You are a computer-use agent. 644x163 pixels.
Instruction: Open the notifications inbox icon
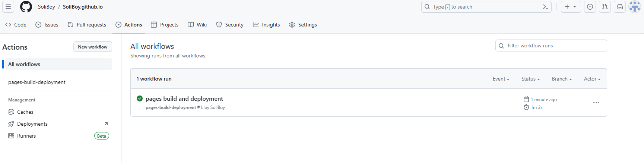[x=620, y=7]
